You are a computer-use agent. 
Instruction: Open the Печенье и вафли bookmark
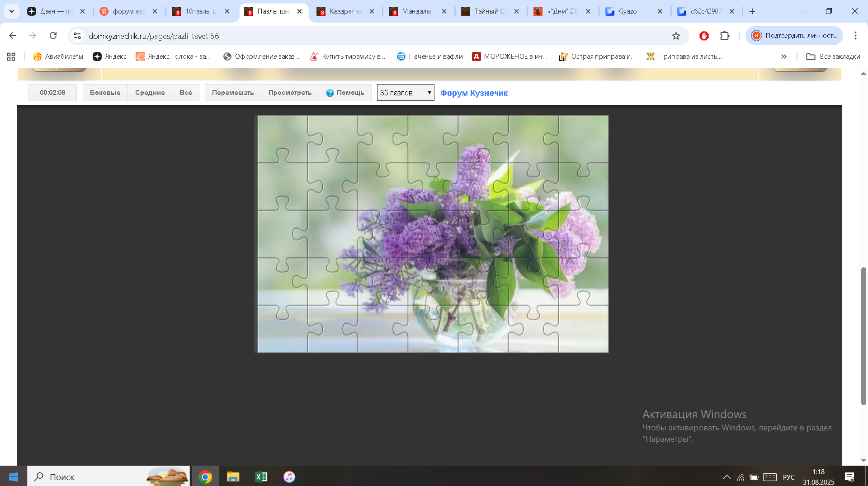pyautogui.click(x=429, y=57)
